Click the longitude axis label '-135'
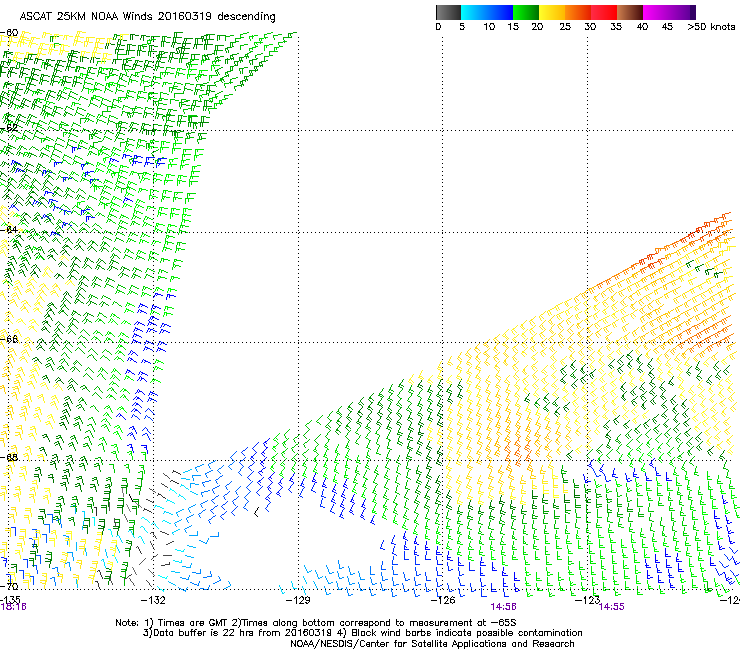 [x=10, y=600]
